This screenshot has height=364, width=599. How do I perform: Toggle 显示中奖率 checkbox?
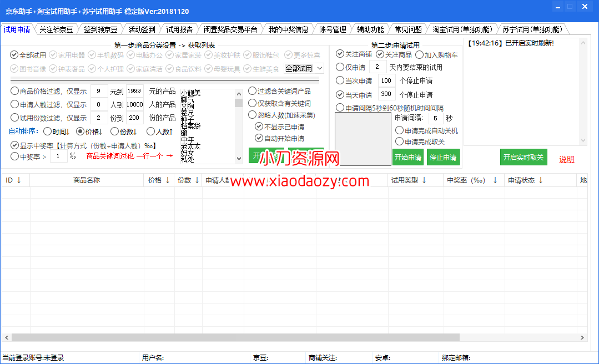(83, 145)
